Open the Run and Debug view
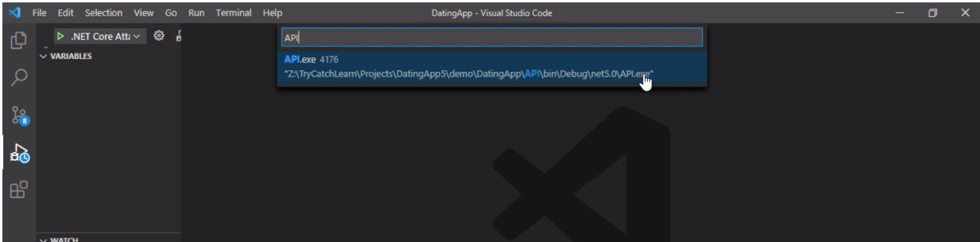 20,153
